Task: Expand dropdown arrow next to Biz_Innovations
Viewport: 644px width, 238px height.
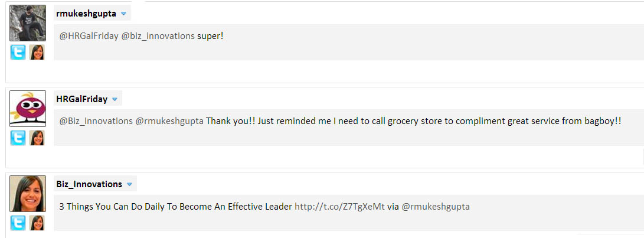Action: click(129, 185)
